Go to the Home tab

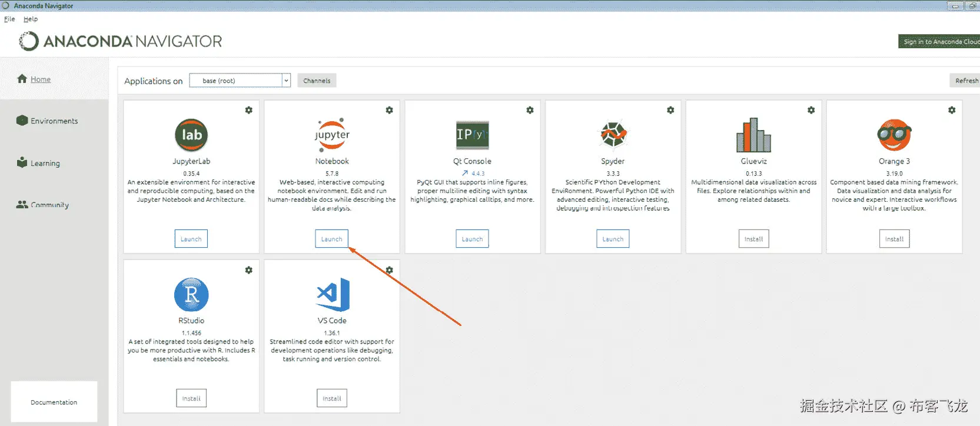click(54, 79)
